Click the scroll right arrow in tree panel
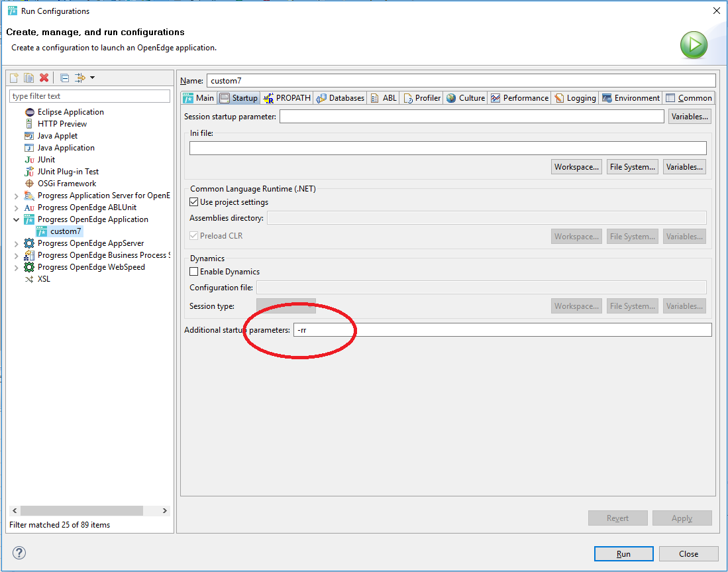 [164, 510]
